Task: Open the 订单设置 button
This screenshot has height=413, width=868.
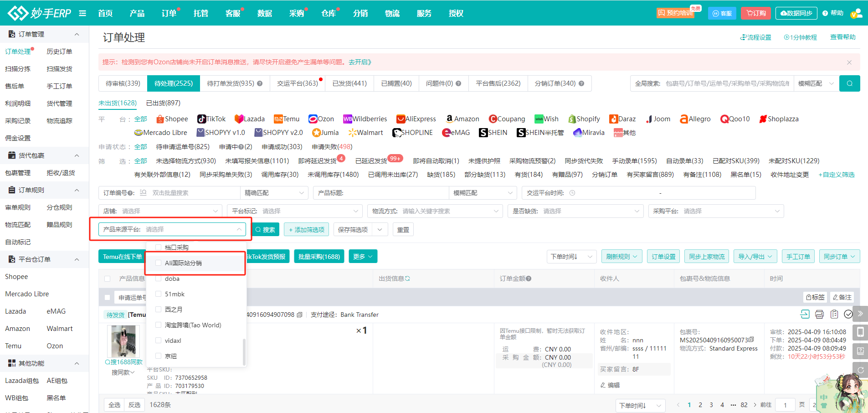Action: coord(663,257)
